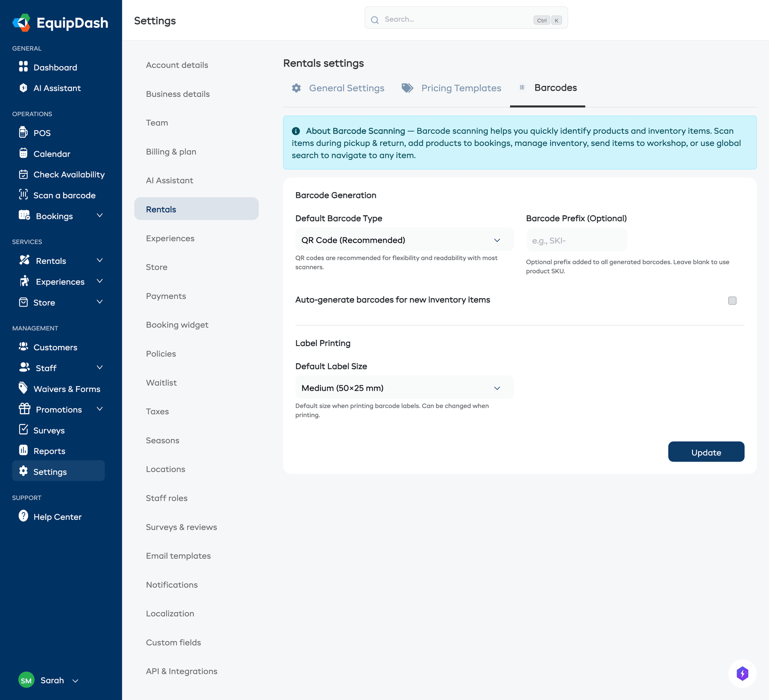This screenshot has height=700, width=769.
Task: Open the Help Center question icon
Action: [x=23, y=516]
